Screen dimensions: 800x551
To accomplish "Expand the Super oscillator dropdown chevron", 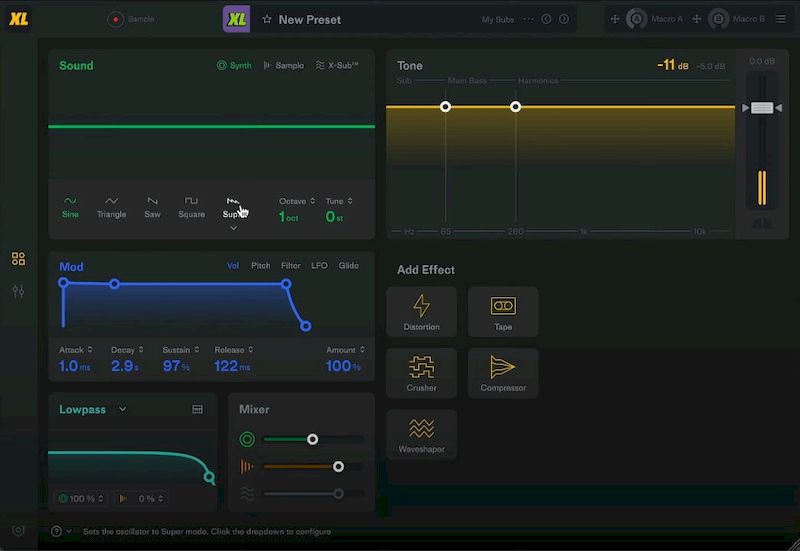I will (233, 229).
